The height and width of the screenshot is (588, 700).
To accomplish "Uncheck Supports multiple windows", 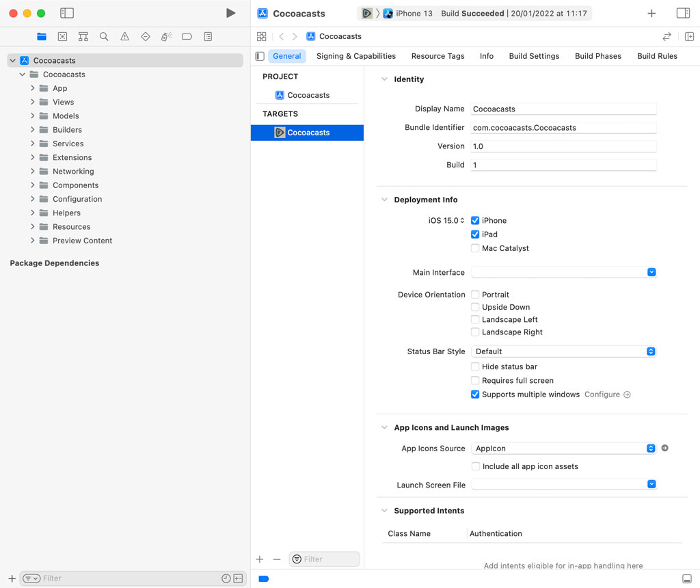I will [x=475, y=395].
